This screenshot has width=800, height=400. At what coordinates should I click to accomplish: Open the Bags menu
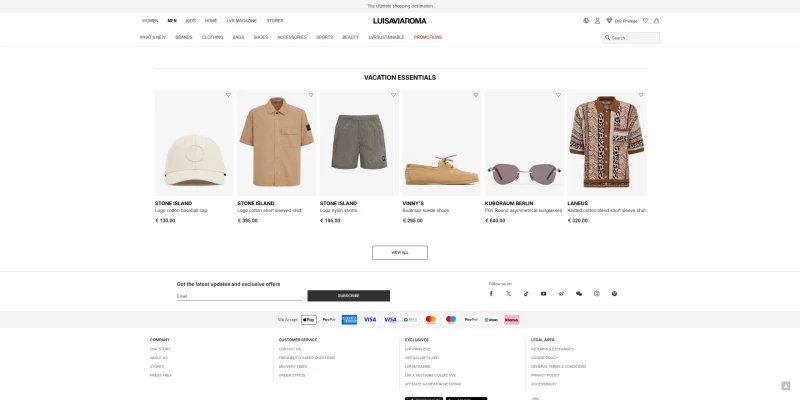click(238, 37)
